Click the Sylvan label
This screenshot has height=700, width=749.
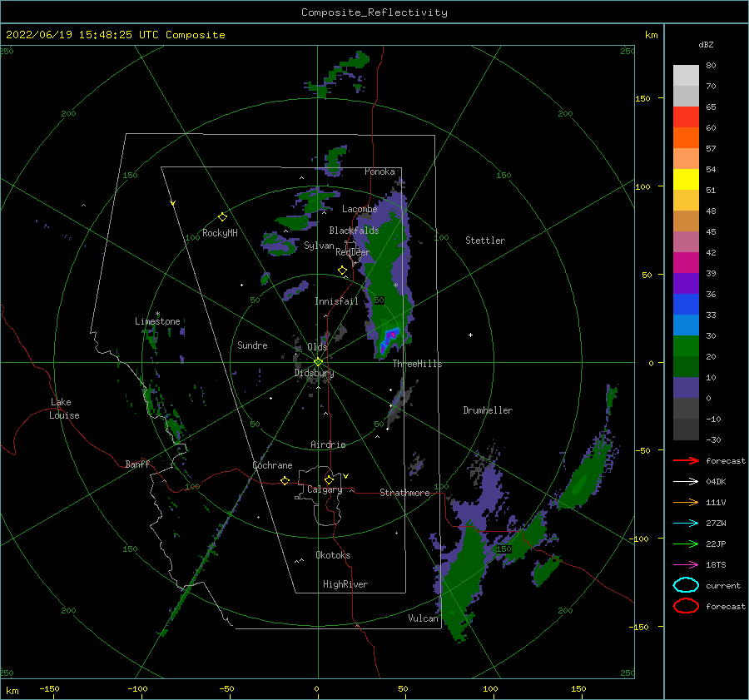pyautogui.click(x=319, y=246)
